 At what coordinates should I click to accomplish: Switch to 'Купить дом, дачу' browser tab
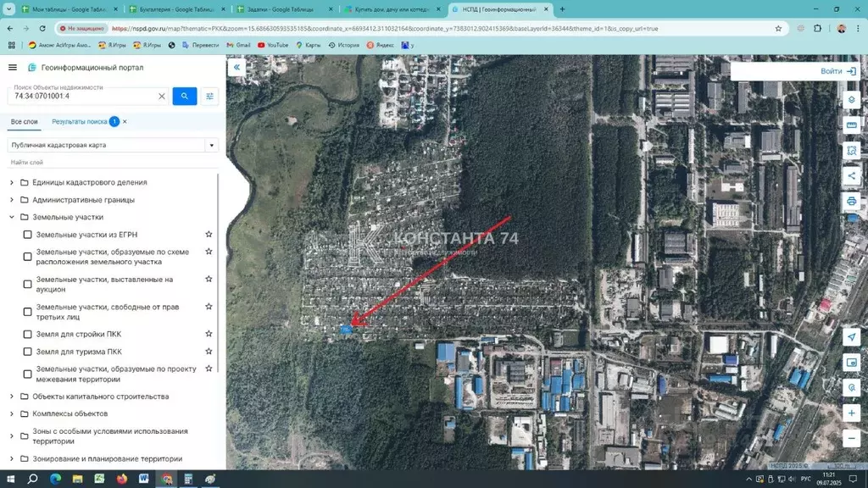(391, 9)
